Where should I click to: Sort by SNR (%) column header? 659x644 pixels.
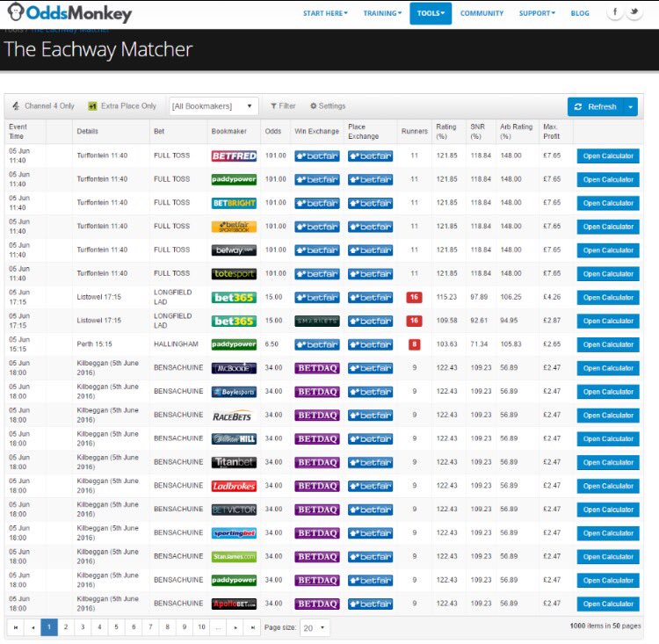click(x=477, y=132)
